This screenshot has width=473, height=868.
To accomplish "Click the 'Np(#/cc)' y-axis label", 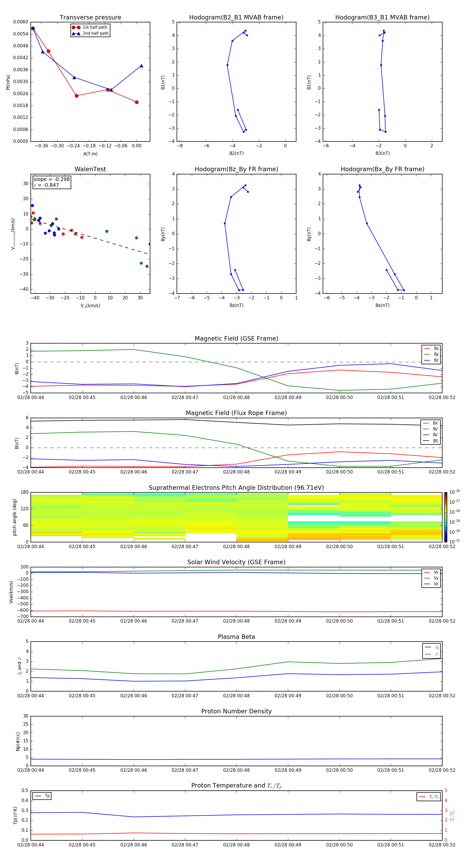I will 18,741.
